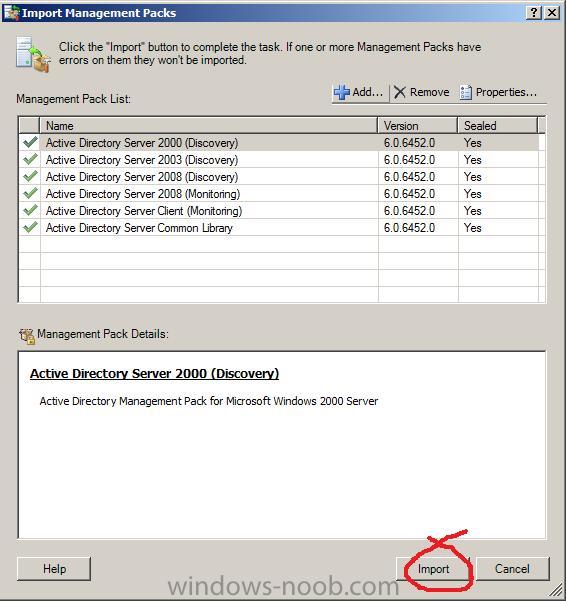
Task: Open Properties... for selected pack
Action: [x=499, y=92]
